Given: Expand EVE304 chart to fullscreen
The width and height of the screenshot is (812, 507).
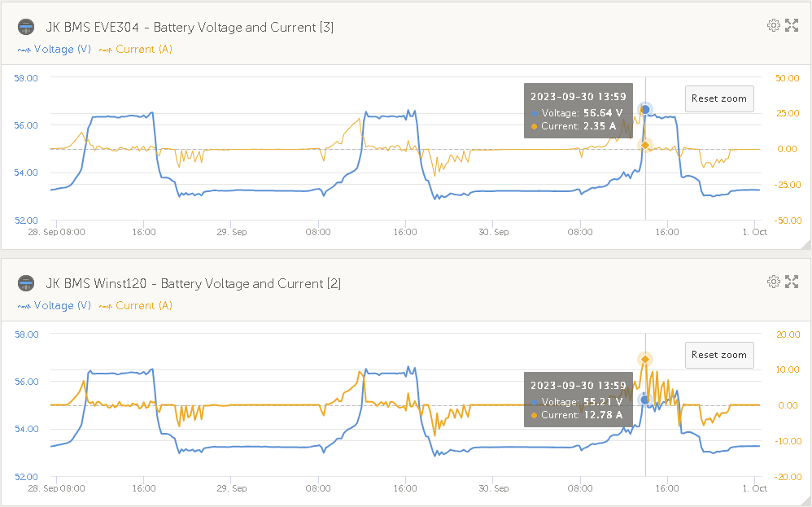Looking at the screenshot, I should [x=792, y=25].
